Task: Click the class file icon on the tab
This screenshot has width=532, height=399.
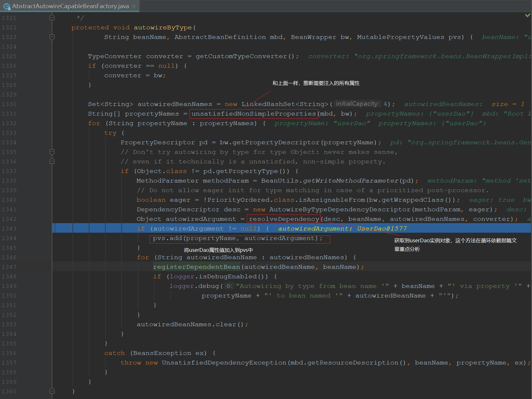Action: [x=7, y=6]
